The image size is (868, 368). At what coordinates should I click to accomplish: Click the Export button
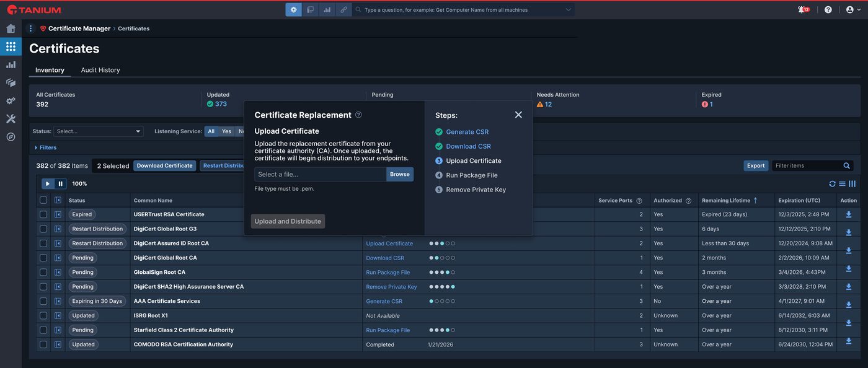tap(756, 165)
